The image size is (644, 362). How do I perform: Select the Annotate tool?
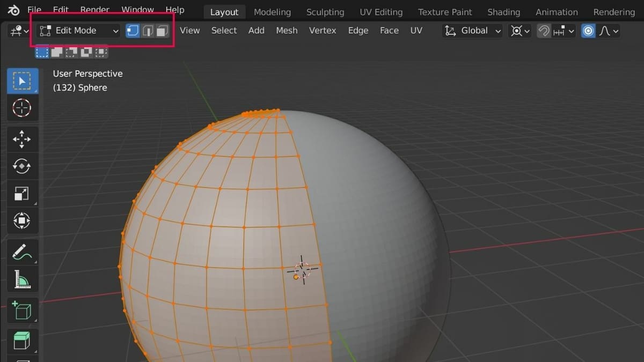click(22, 252)
